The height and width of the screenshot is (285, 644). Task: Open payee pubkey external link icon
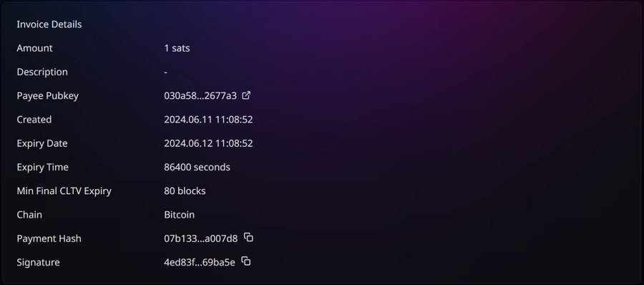[246, 95]
